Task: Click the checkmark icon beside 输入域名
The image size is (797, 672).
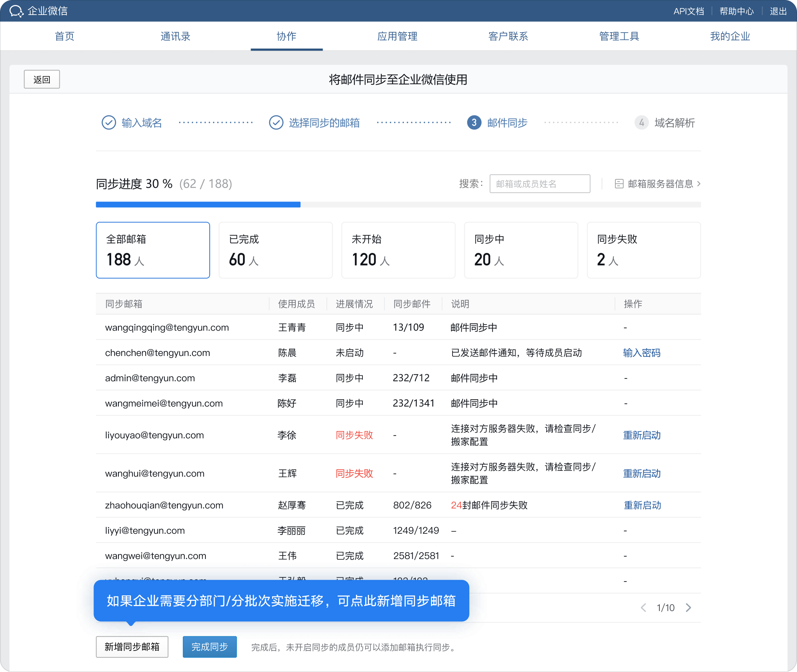Action: [109, 123]
